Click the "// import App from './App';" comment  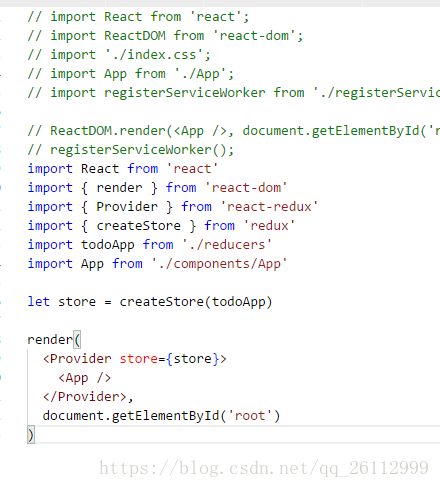(x=131, y=74)
